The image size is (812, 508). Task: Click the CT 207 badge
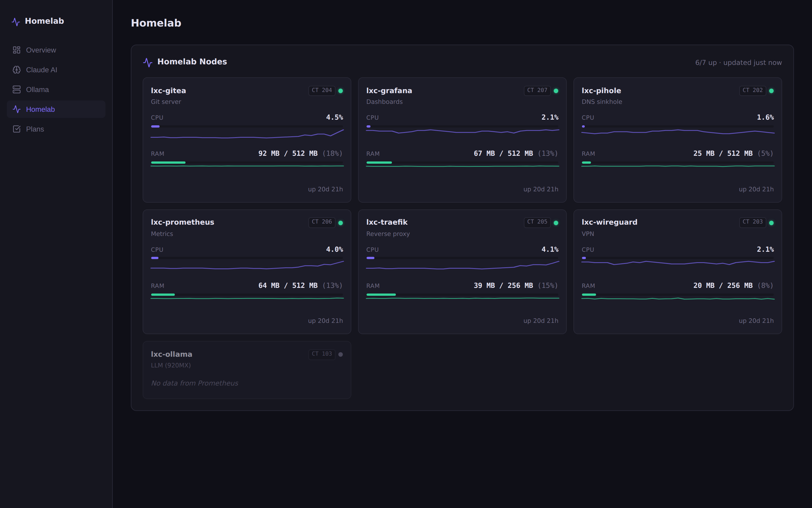[537, 90]
